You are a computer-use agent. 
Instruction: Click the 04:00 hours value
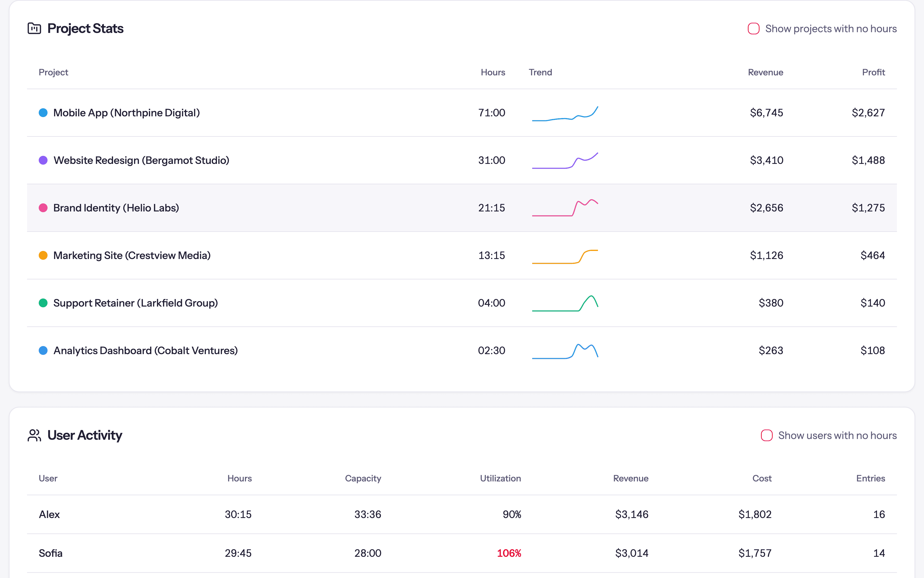pyautogui.click(x=492, y=303)
